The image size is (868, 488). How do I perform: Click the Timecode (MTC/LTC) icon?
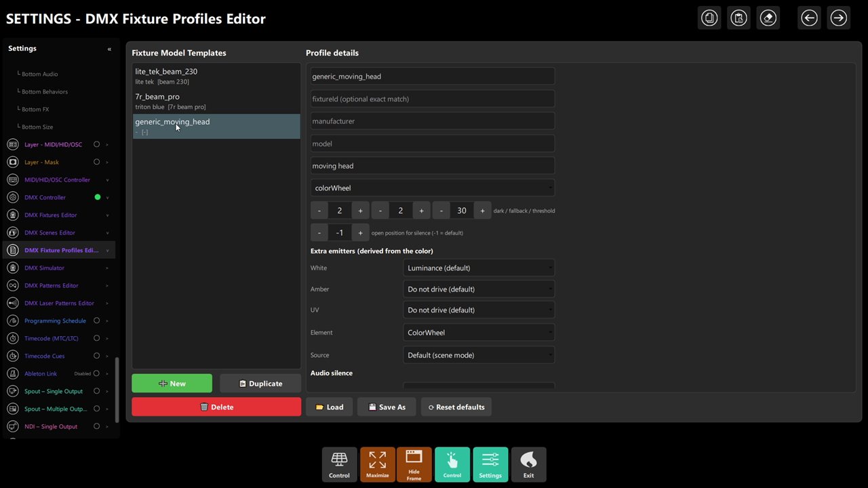12,338
